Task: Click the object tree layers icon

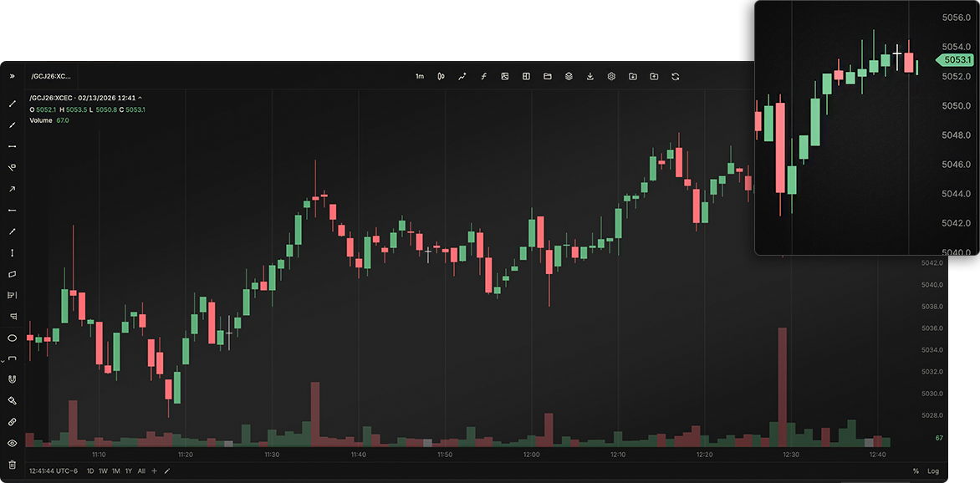Action: point(569,76)
